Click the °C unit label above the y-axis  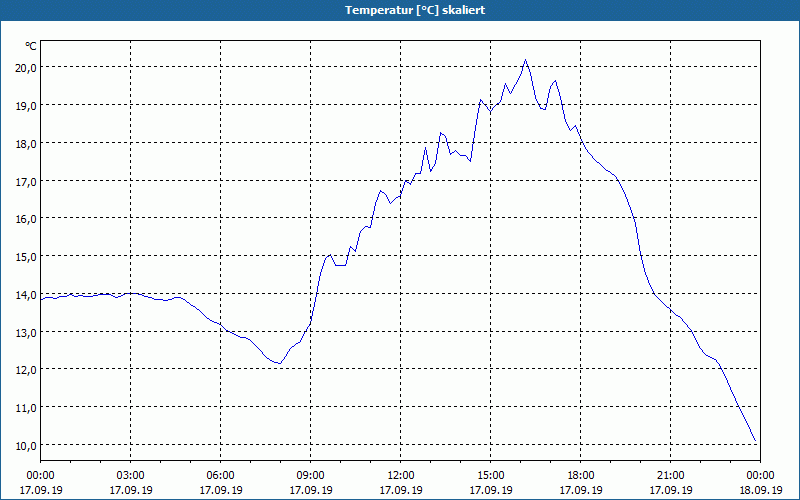click(x=31, y=46)
